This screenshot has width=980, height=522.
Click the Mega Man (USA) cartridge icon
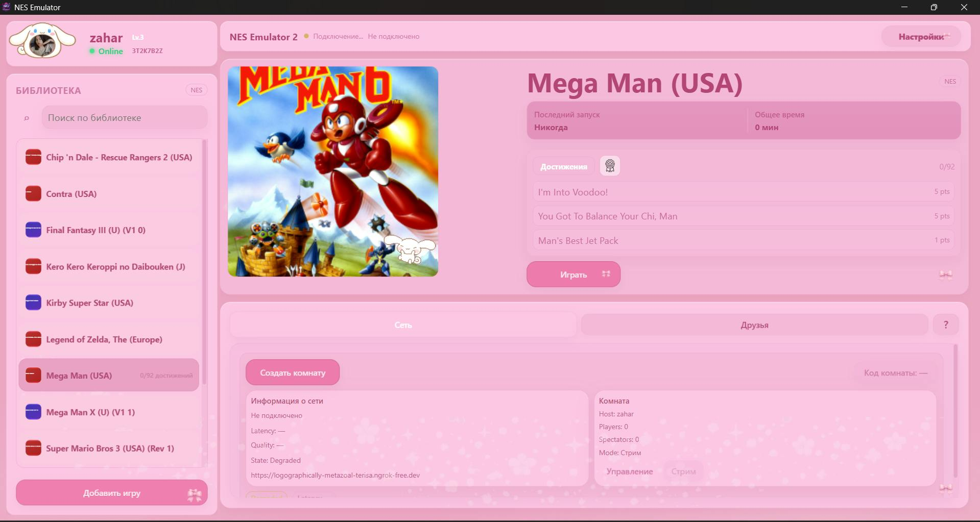click(x=33, y=376)
